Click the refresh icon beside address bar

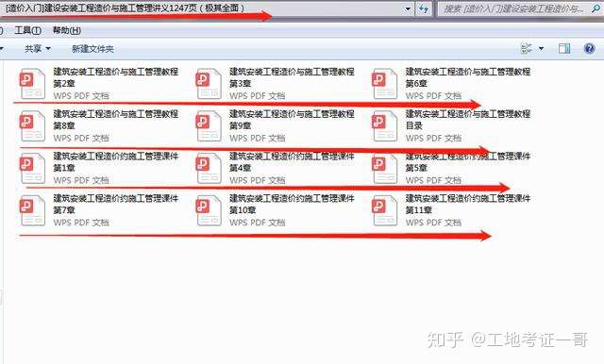[424, 8]
